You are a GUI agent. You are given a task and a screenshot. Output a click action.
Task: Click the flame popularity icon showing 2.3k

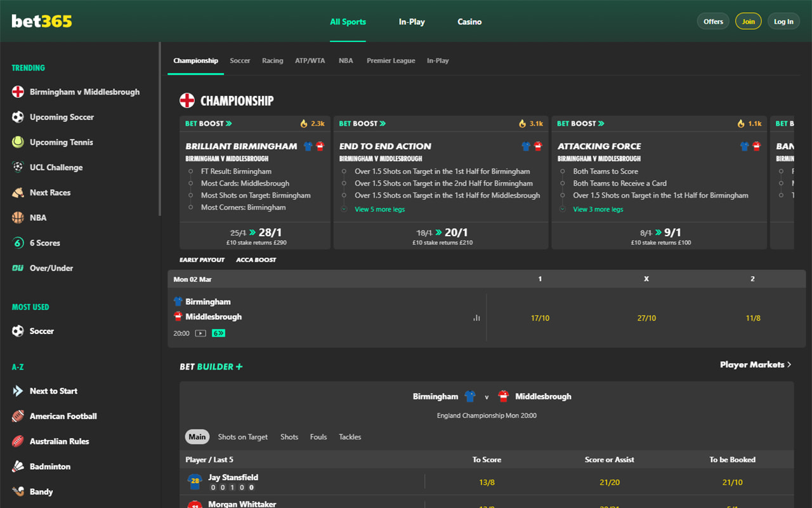pyautogui.click(x=304, y=123)
